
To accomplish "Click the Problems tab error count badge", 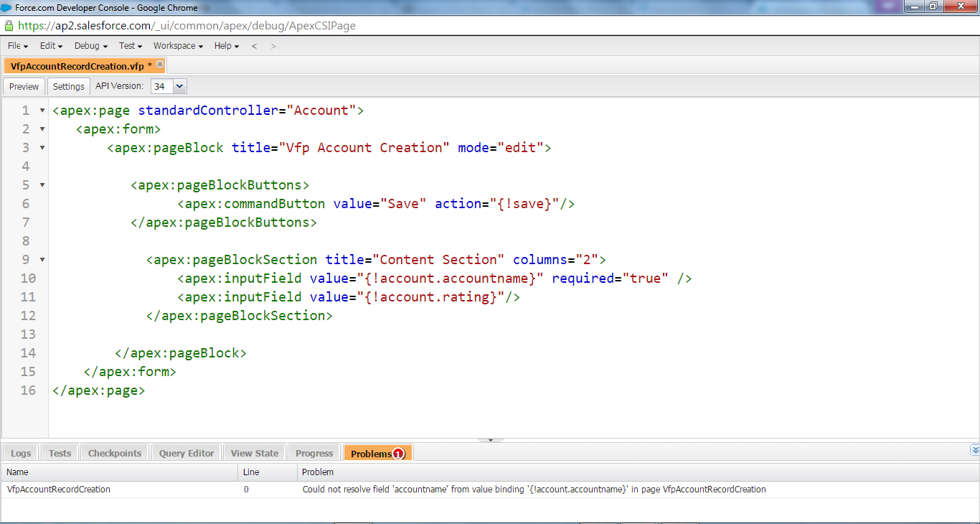I will point(399,454).
